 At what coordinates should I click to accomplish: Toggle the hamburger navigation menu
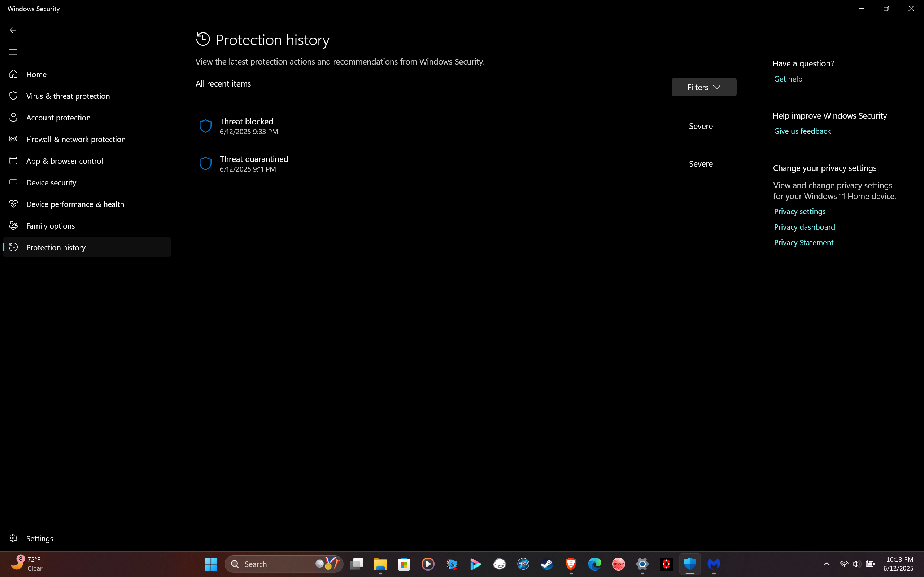click(x=13, y=52)
